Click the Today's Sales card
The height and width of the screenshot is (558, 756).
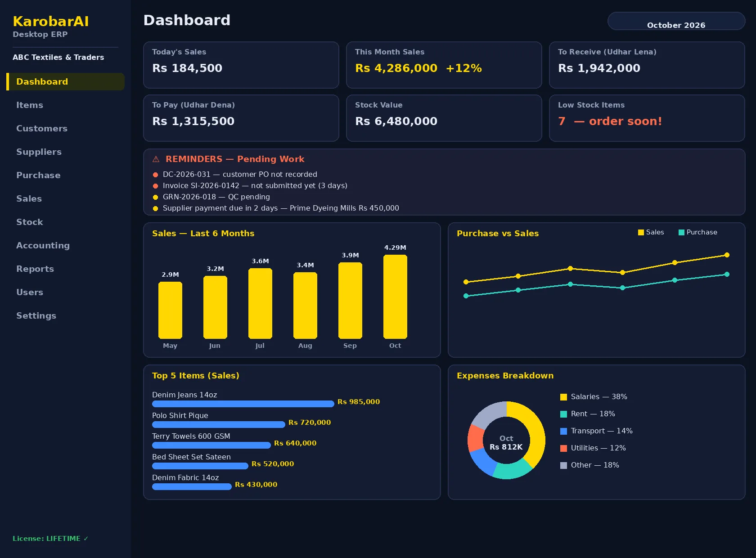tap(241, 65)
